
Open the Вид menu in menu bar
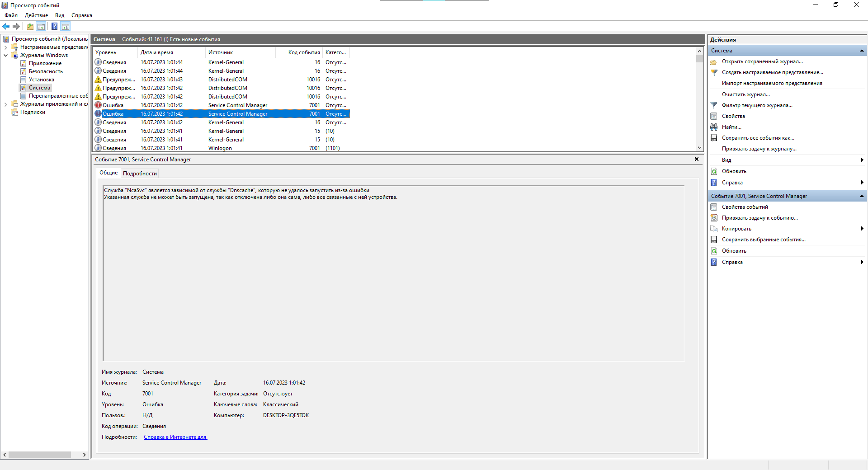click(60, 15)
